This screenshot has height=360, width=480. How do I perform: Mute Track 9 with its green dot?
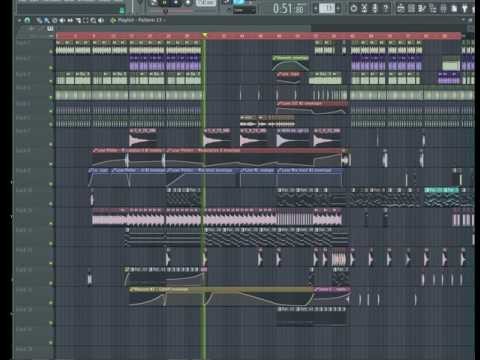click(51, 184)
